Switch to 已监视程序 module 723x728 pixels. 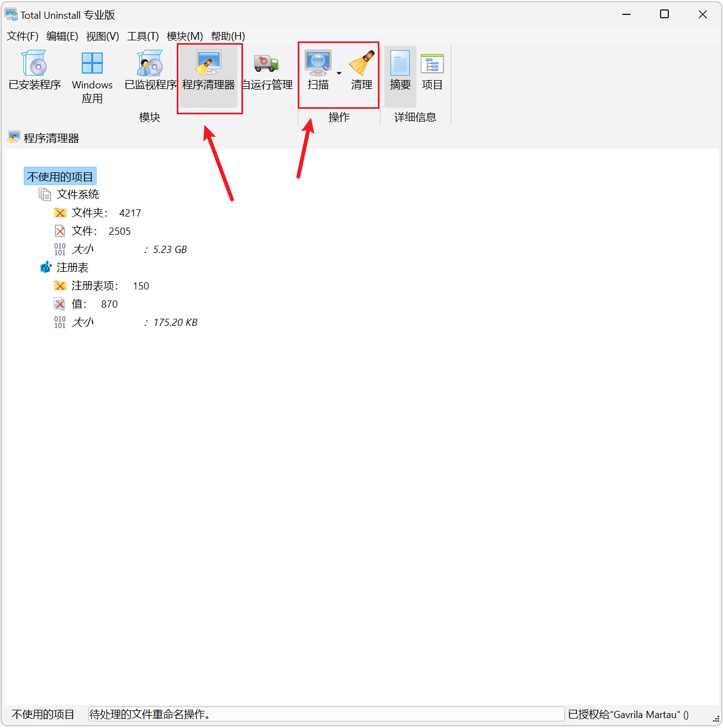point(150,71)
